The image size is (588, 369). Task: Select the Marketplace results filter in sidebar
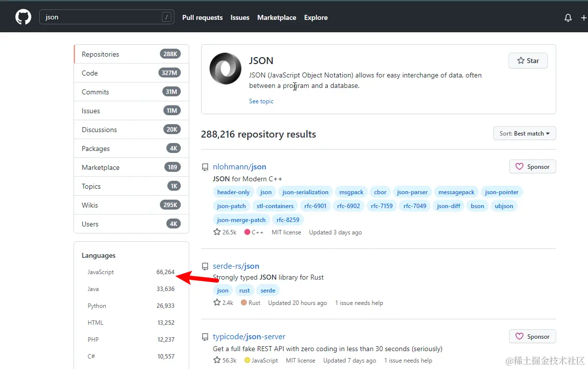[x=131, y=167]
